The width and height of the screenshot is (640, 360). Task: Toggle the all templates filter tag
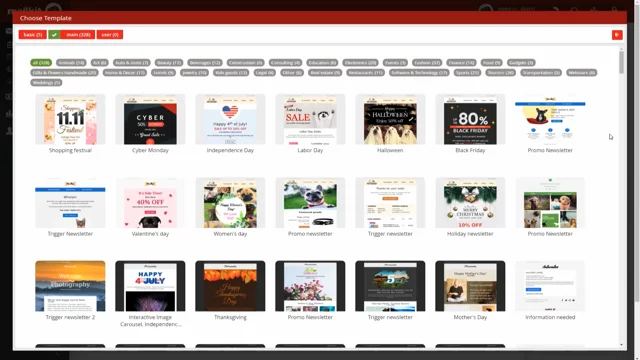pyautogui.click(x=41, y=62)
